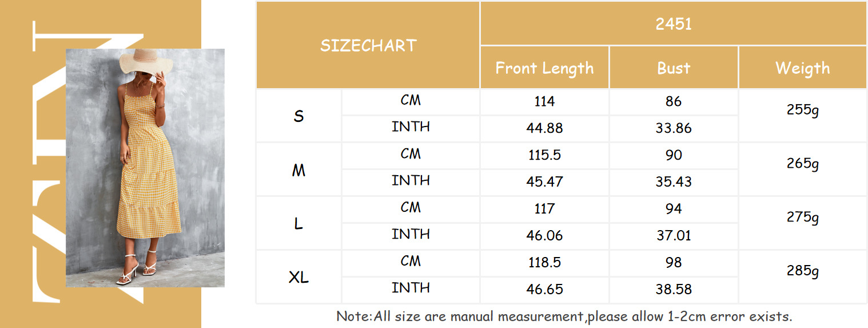
Task: Select the Front Length column header
Action: pyautogui.click(x=544, y=68)
